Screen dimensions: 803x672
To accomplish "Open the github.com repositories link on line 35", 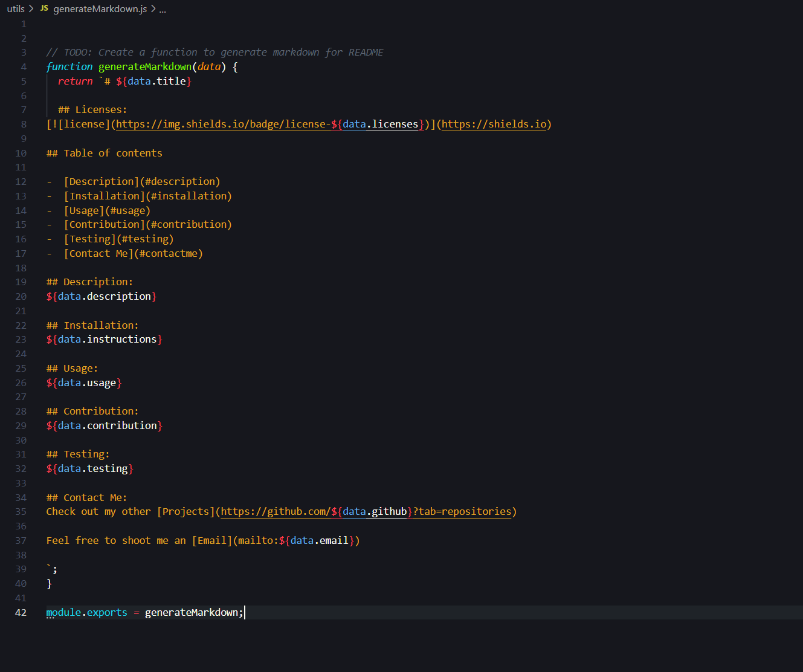I will [x=278, y=511].
